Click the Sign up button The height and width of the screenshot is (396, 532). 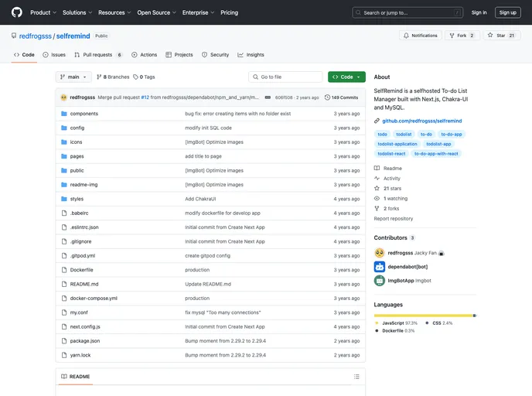pyautogui.click(x=507, y=12)
